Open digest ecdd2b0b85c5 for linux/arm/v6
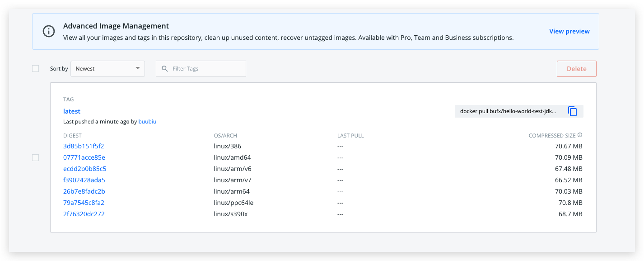 84,169
